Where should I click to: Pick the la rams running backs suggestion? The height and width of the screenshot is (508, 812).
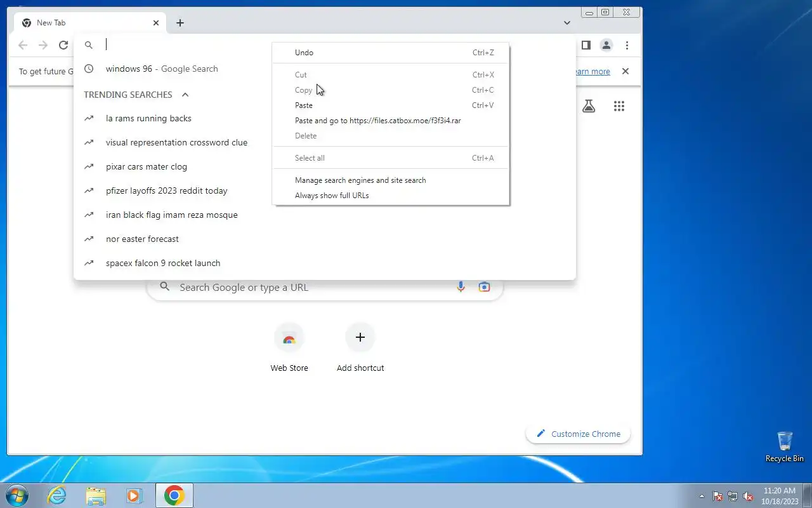coord(325,118)
